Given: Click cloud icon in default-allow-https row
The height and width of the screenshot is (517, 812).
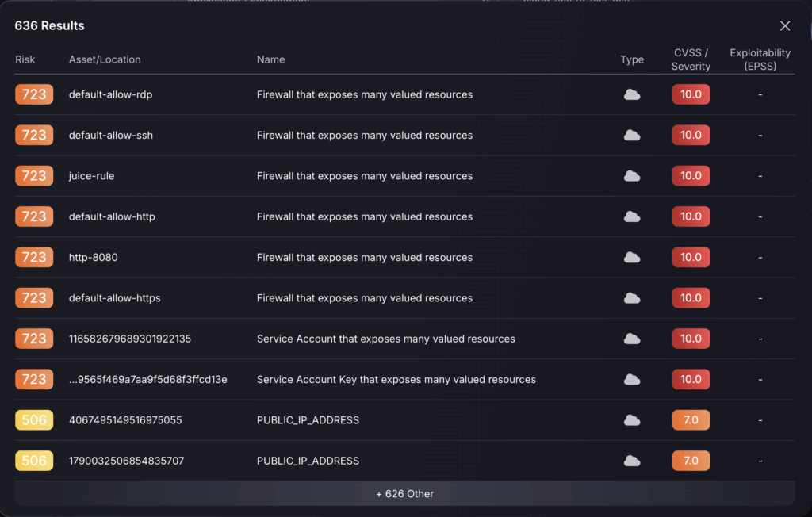Looking at the screenshot, I should click(632, 298).
